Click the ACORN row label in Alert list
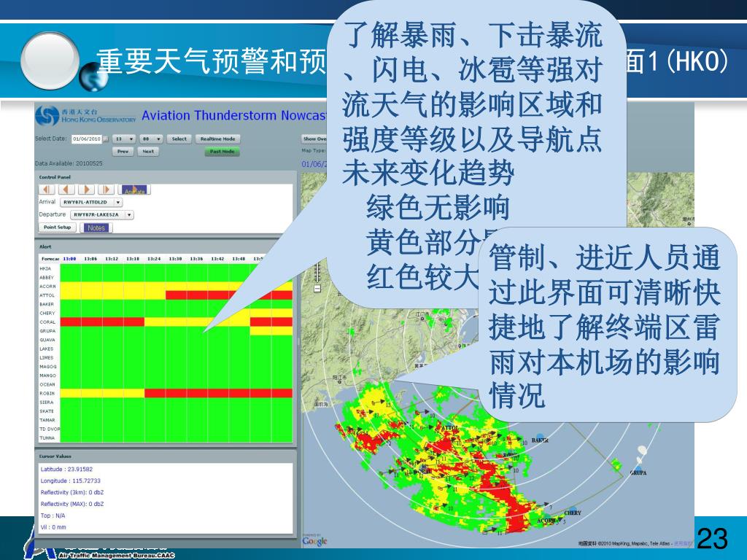Image resolution: width=747 pixels, height=560 pixels. (47, 287)
